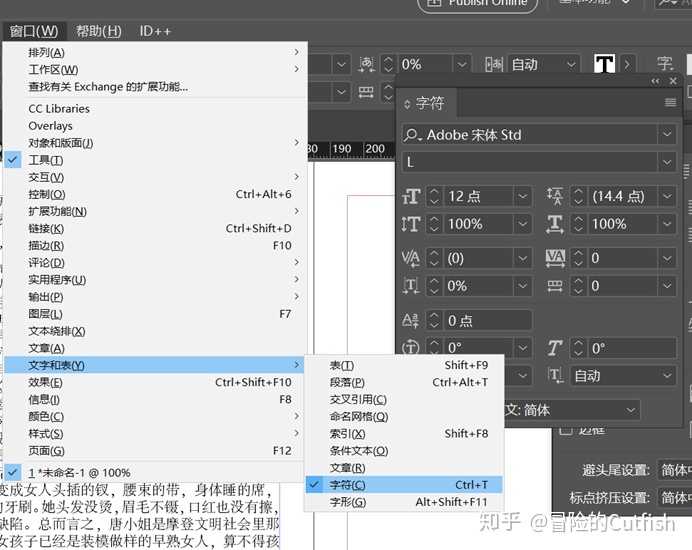Close the character panel
The image size is (692, 550).
click(x=673, y=81)
